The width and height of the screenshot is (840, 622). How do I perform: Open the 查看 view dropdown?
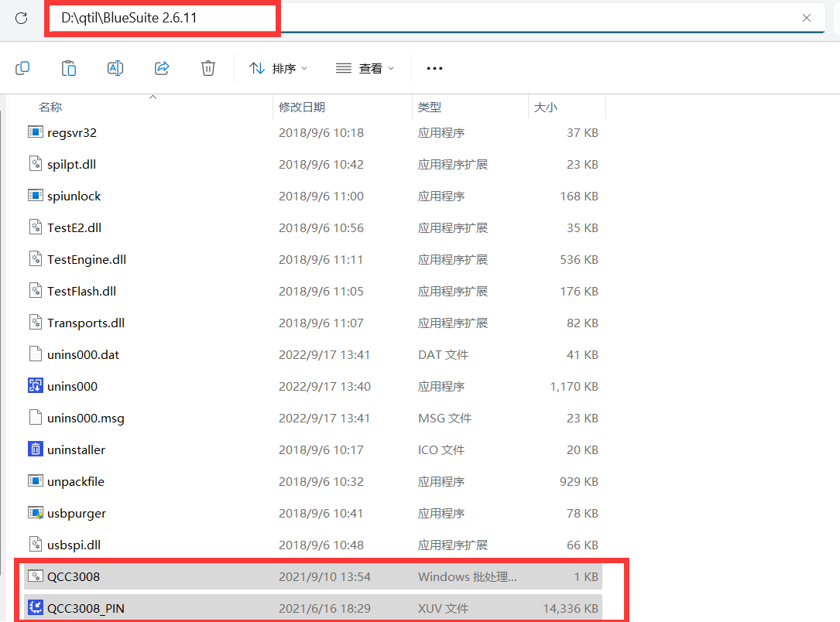click(365, 68)
